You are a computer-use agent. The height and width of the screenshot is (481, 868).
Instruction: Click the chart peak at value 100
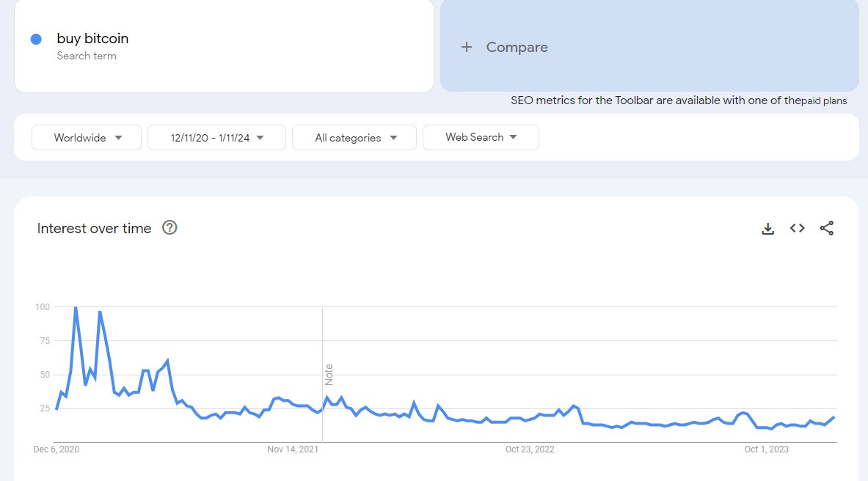[x=76, y=308]
